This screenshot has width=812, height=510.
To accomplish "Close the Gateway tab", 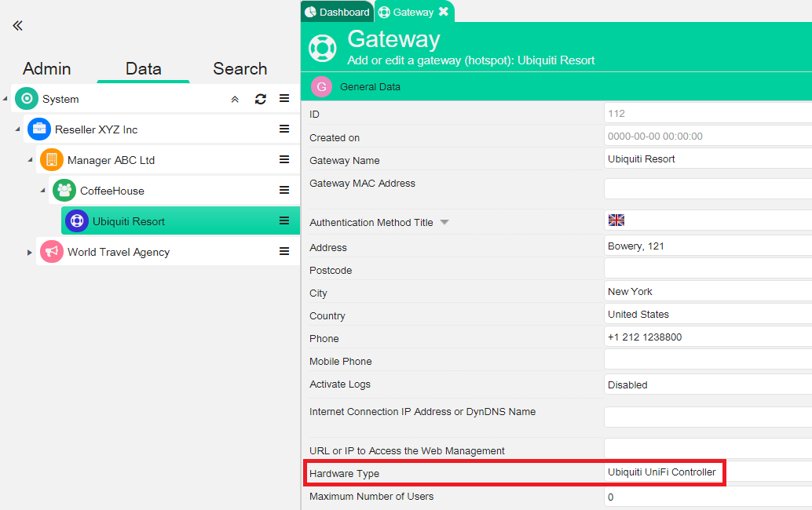I will (x=444, y=12).
